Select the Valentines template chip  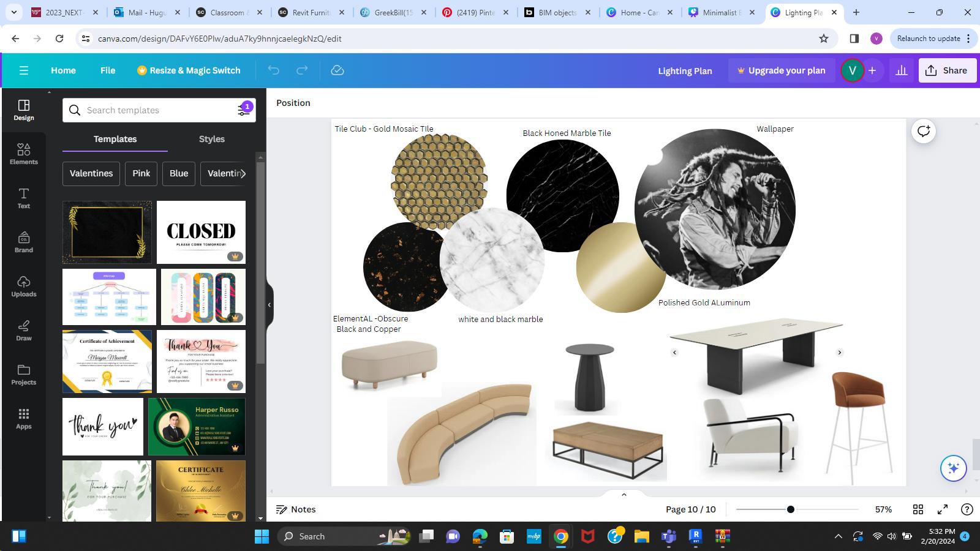tap(91, 173)
